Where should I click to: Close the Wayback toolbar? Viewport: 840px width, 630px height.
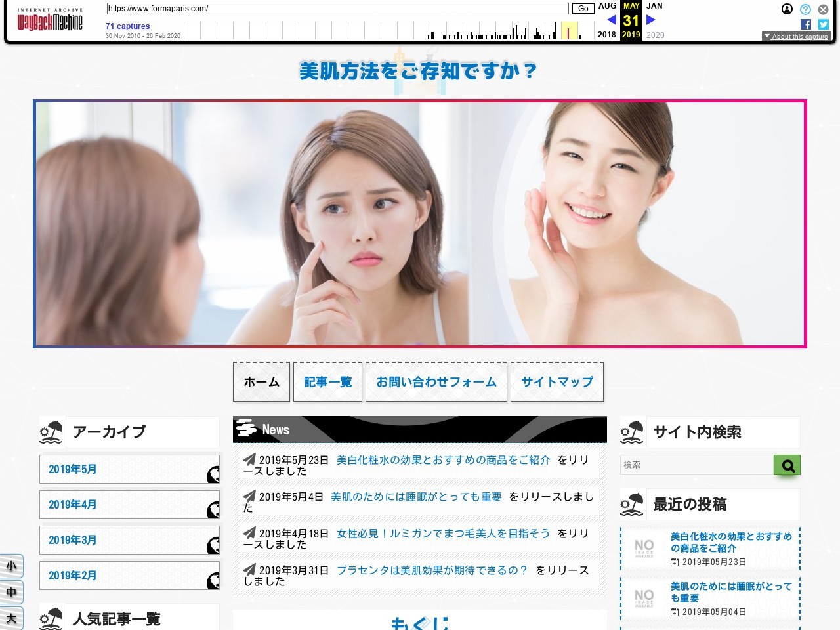pos(823,9)
